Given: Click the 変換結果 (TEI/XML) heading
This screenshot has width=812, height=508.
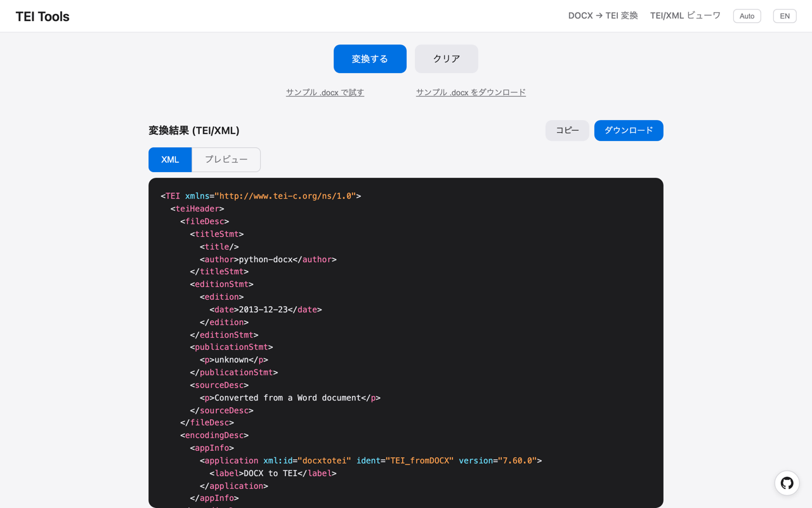Looking at the screenshot, I should click(194, 130).
